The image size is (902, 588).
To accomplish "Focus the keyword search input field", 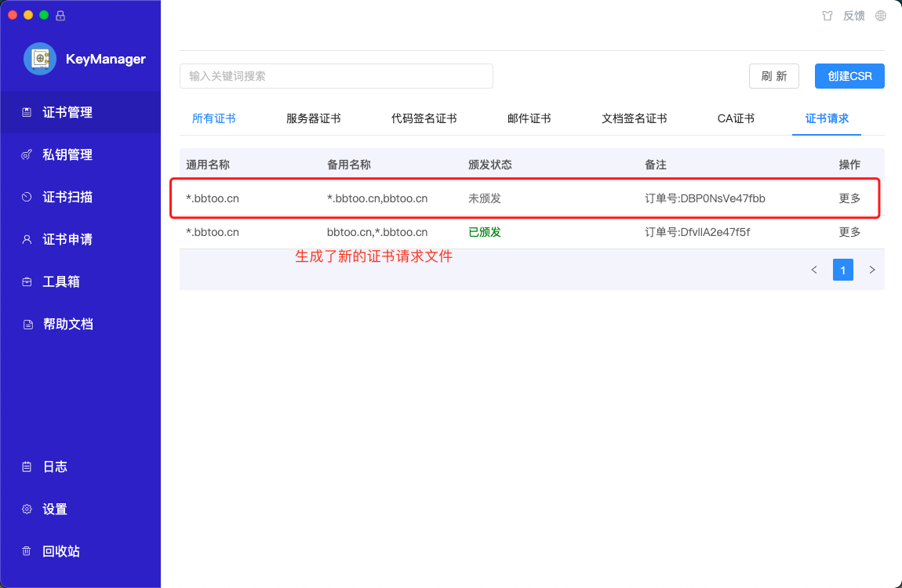I will pos(336,76).
